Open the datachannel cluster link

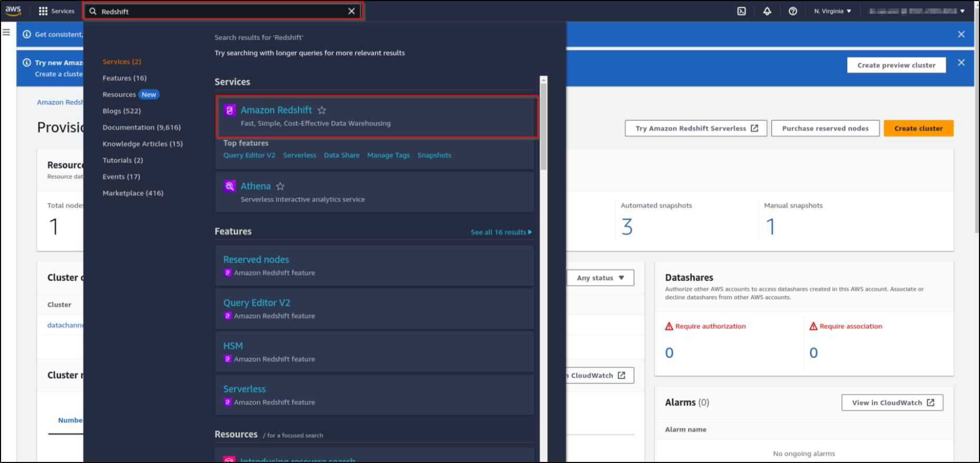65,325
